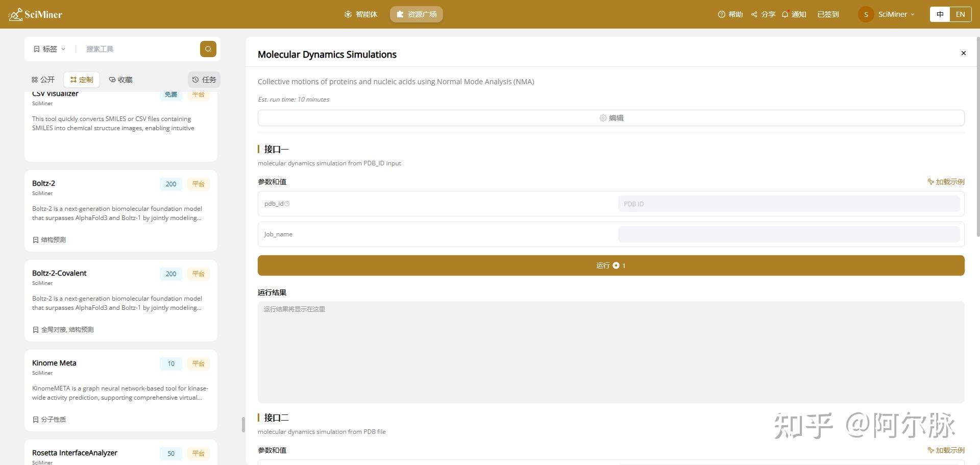Select the 公开 public tab
The width and height of the screenshot is (980, 465).
point(43,80)
